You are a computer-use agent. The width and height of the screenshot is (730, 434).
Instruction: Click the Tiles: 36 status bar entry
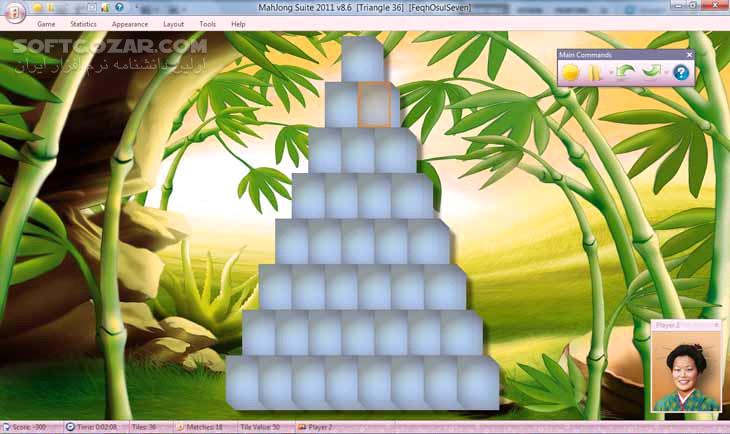(x=144, y=427)
